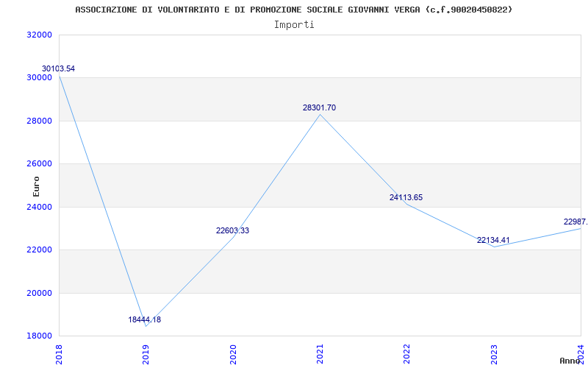Click the x-axis year 2024
588x368 pixels.
(581, 354)
